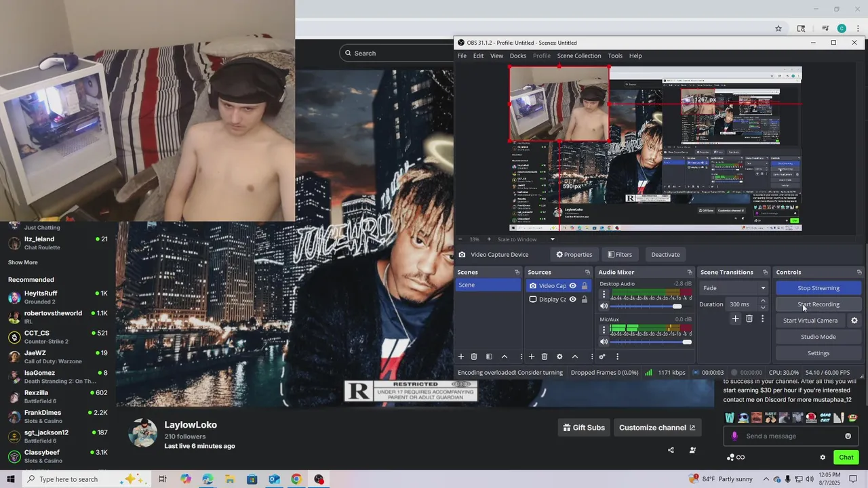Bookmark this page with star icon
This screenshot has width=868, height=488.
[x=778, y=28]
